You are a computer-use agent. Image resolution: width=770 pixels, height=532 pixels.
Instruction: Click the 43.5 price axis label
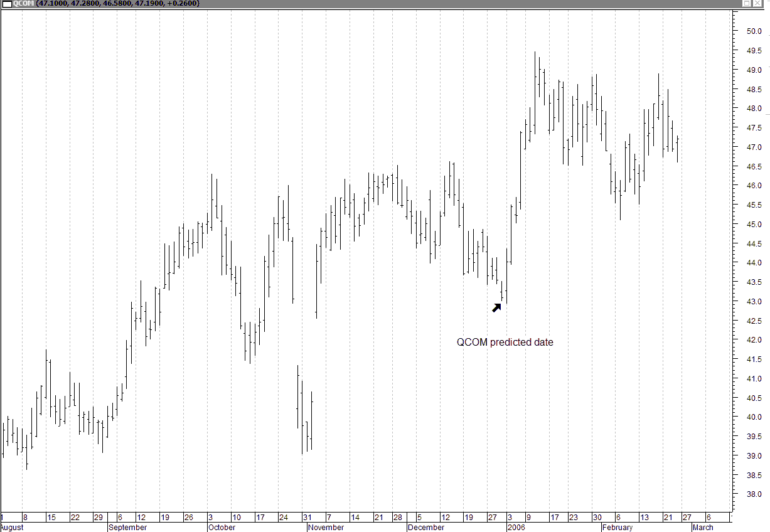coord(754,282)
